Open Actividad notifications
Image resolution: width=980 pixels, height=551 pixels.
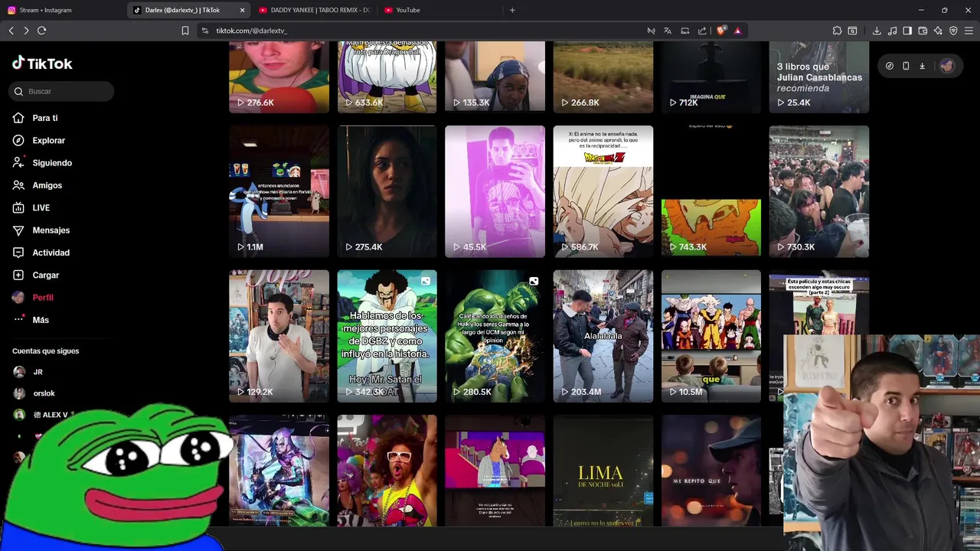51,253
